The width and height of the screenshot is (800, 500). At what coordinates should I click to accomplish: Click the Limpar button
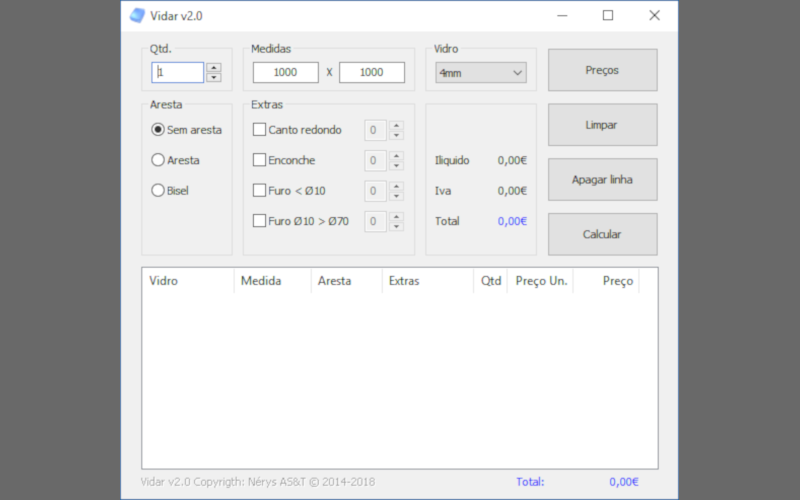click(x=602, y=125)
